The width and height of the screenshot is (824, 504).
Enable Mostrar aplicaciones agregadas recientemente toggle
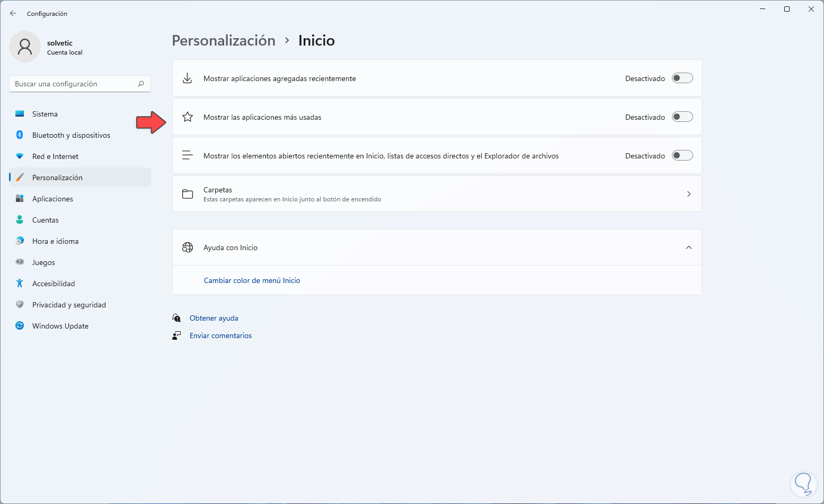(682, 78)
